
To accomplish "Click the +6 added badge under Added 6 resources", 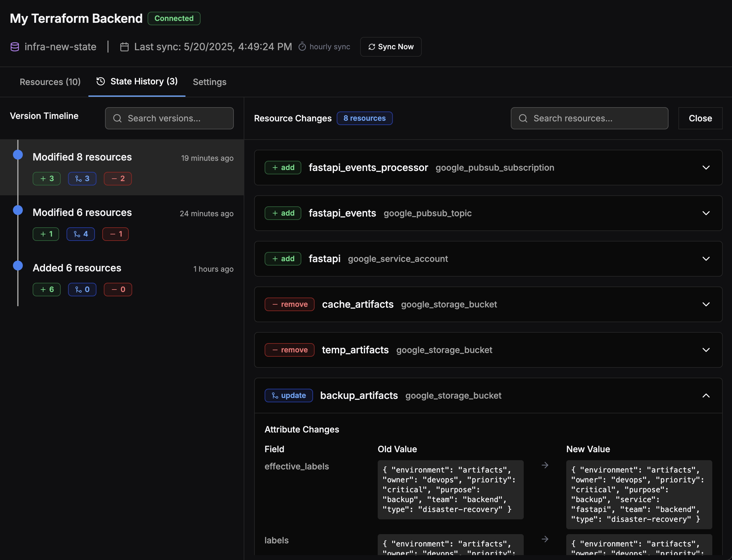I will coord(47,289).
